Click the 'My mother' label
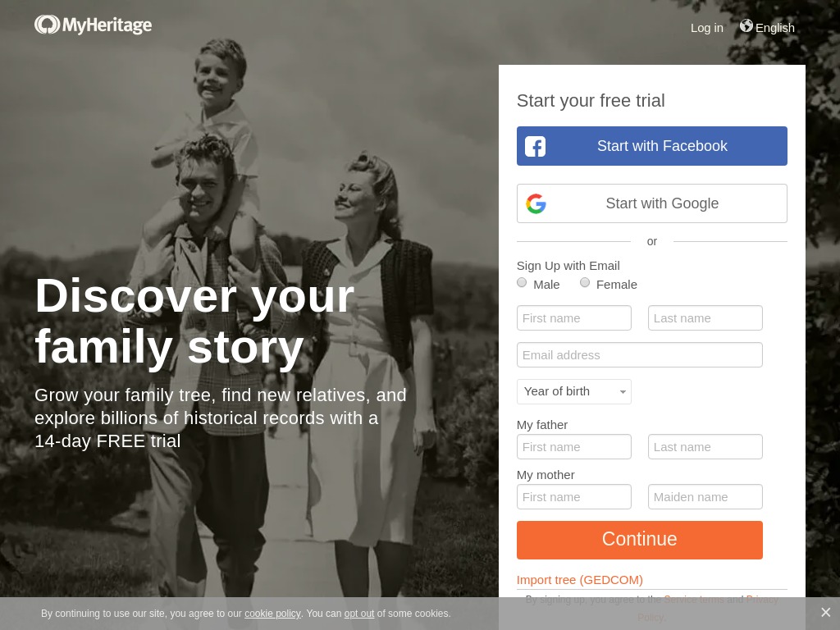 546,475
